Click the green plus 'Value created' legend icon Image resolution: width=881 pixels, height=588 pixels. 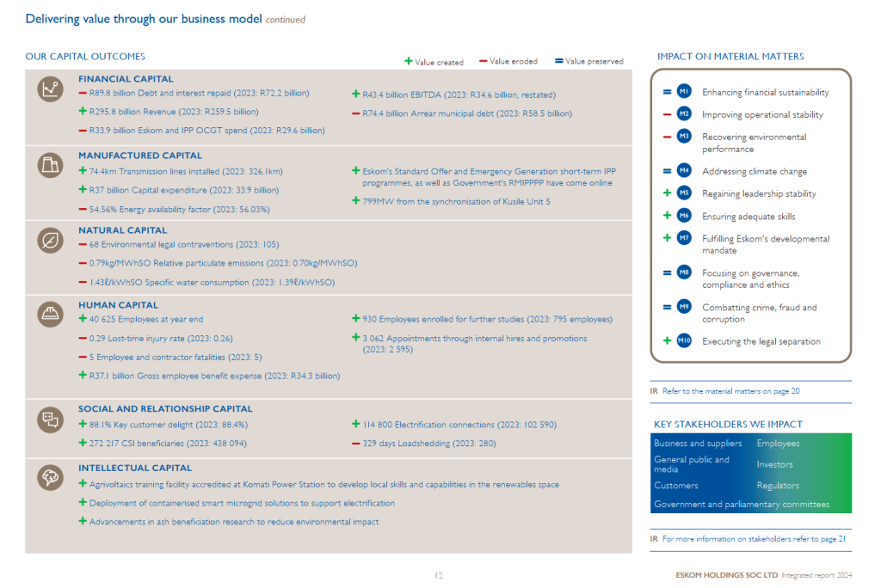pos(409,61)
